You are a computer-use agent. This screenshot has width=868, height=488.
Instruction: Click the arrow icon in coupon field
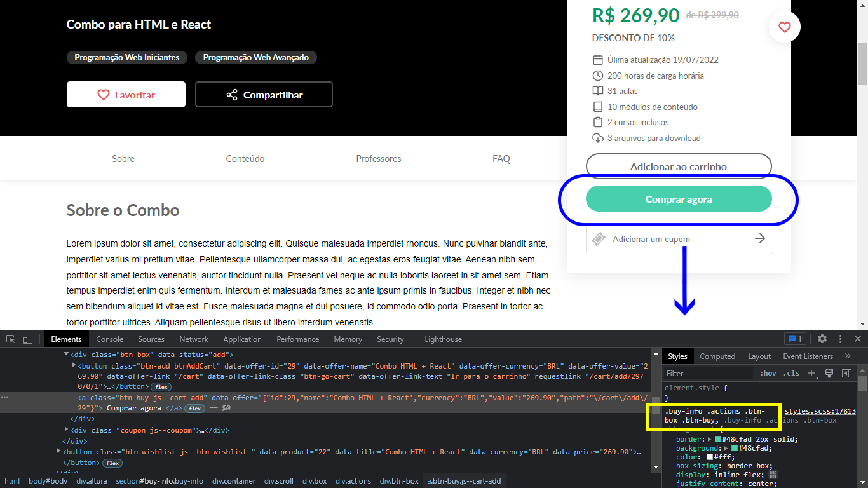(x=759, y=238)
